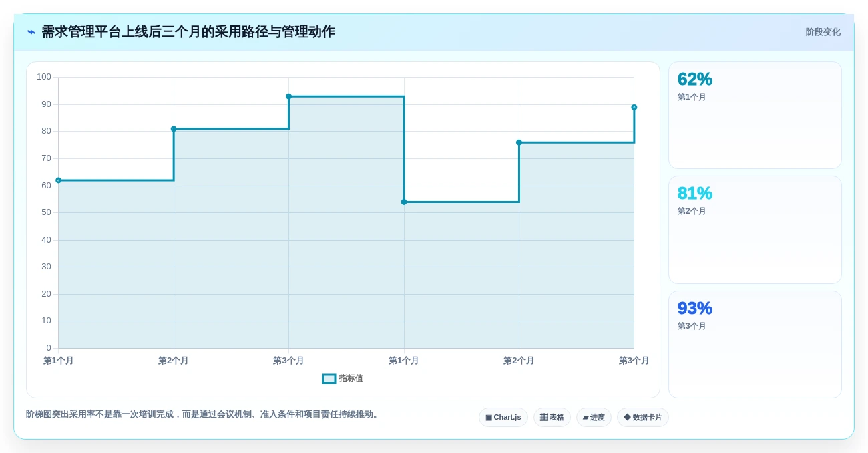The width and height of the screenshot is (868, 453).
Task: Click the page title 需求管理平台上线后三个月
Action: coord(188,32)
